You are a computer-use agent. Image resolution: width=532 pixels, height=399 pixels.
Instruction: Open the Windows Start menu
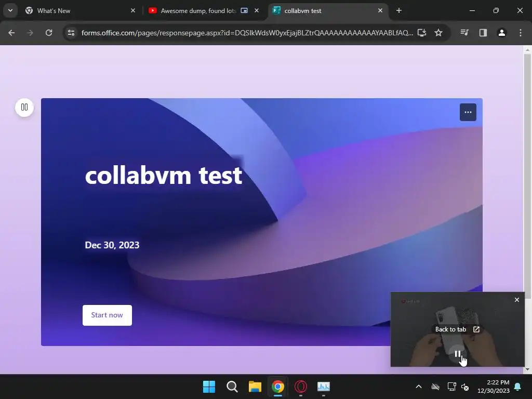click(209, 387)
